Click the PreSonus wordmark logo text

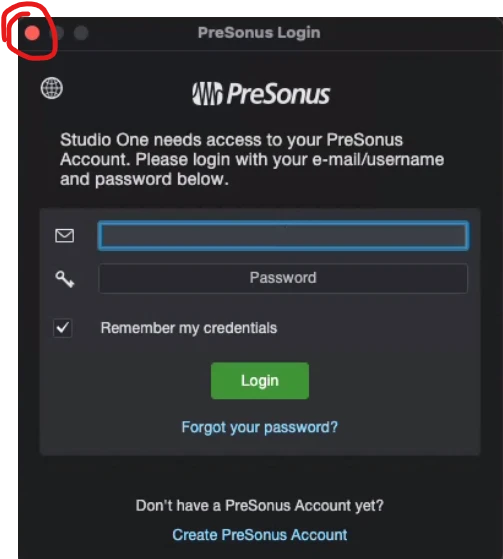pyautogui.click(x=278, y=94)
